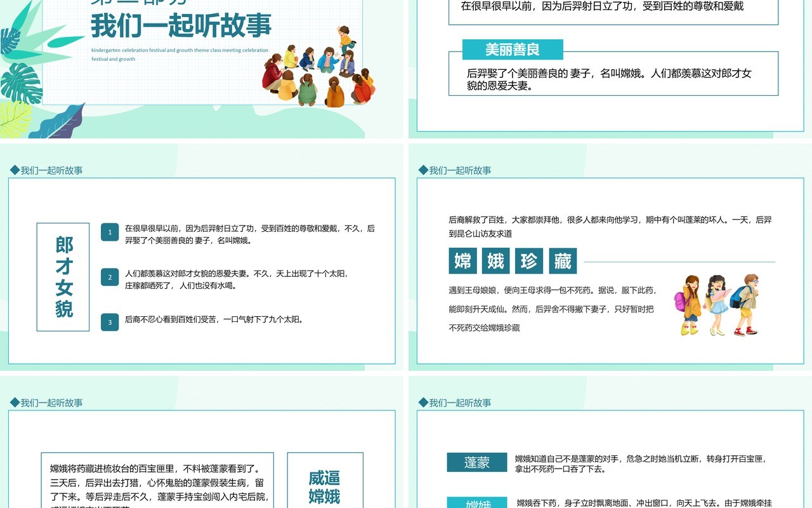Select the 珍 tile

tap(529, 261)
